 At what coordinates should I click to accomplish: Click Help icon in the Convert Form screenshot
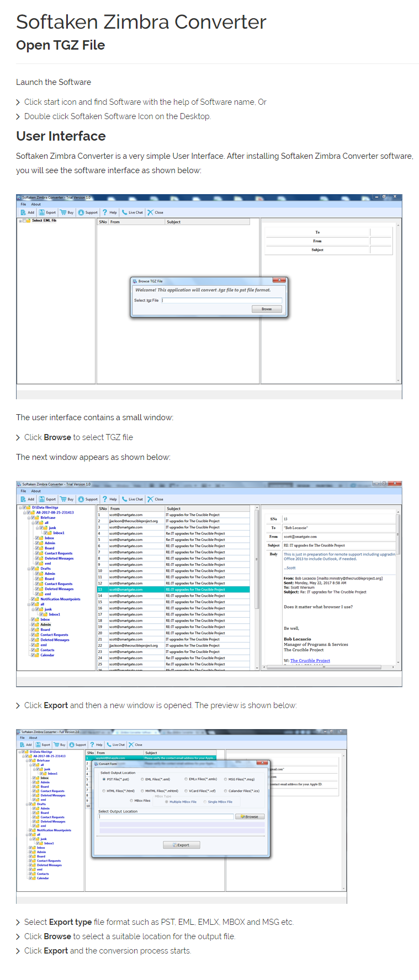(92, 745)
